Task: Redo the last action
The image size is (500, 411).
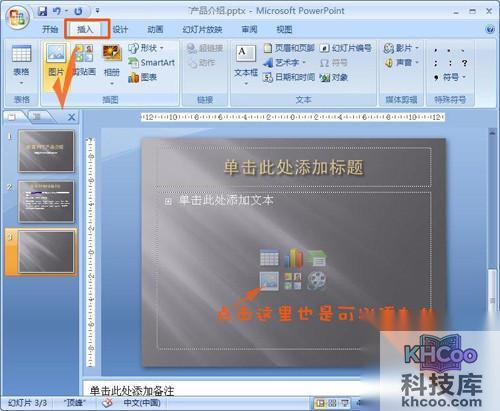Action: pos(78,12)
